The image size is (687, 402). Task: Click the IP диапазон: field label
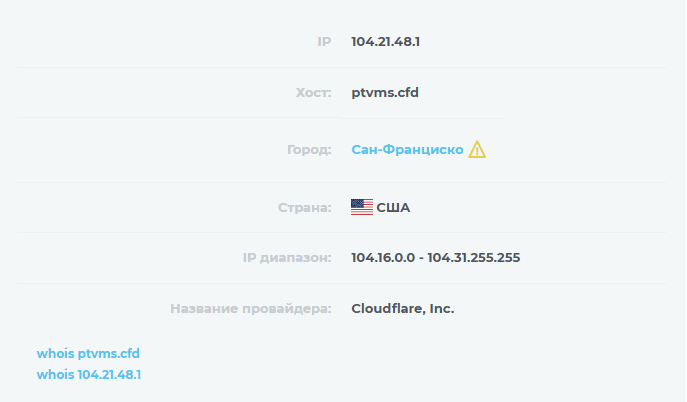coord(286,258)
